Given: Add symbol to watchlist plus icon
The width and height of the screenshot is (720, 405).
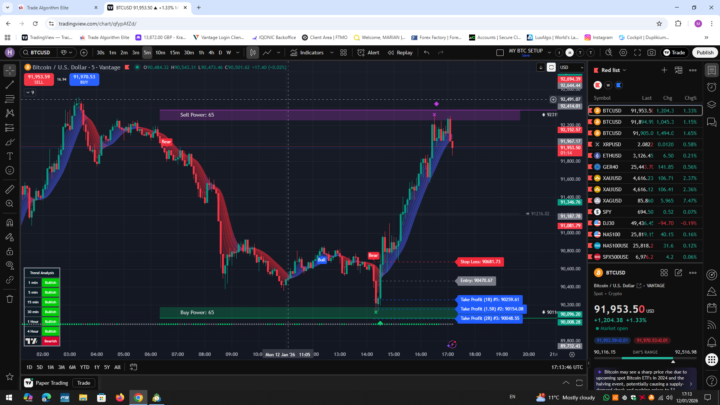Looking at the screenshot, I should 664,70.
